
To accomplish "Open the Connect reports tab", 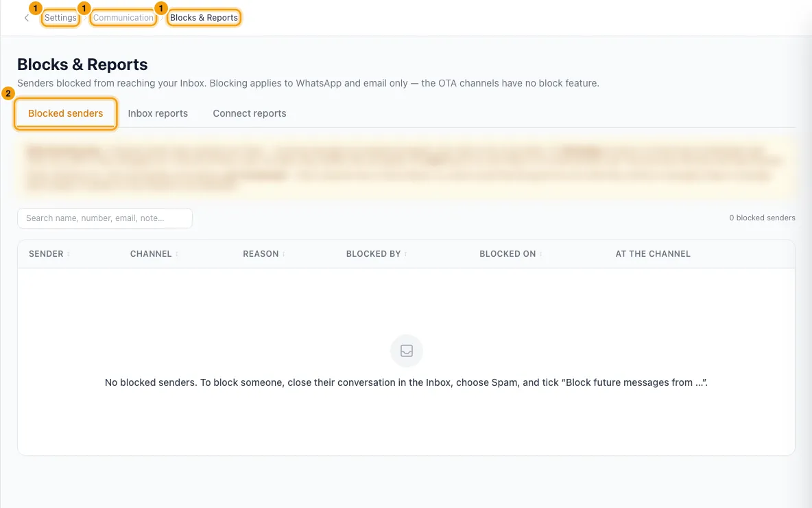I will coord(250,113).
